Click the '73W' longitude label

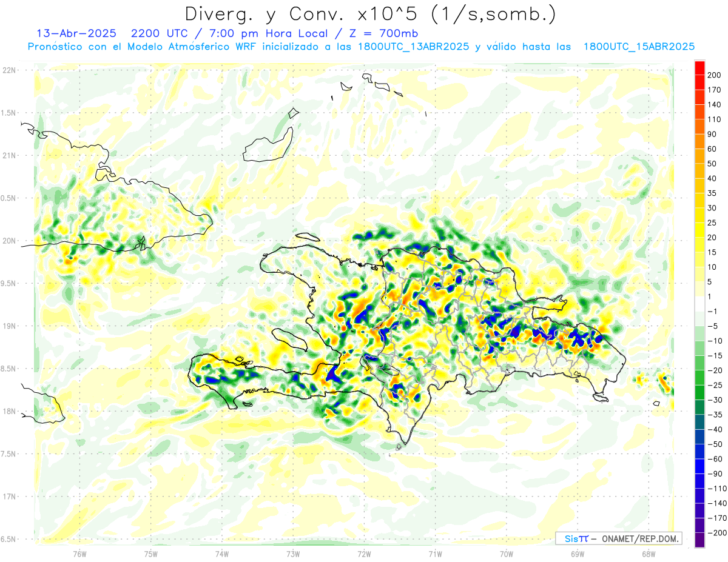293,554
